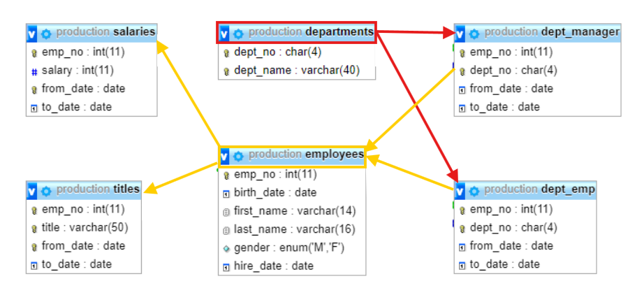This screenshot has width=644, height=295.
Task: Click the key icon beside dept_emp dept_no
Action: click(x=462, y=229)
